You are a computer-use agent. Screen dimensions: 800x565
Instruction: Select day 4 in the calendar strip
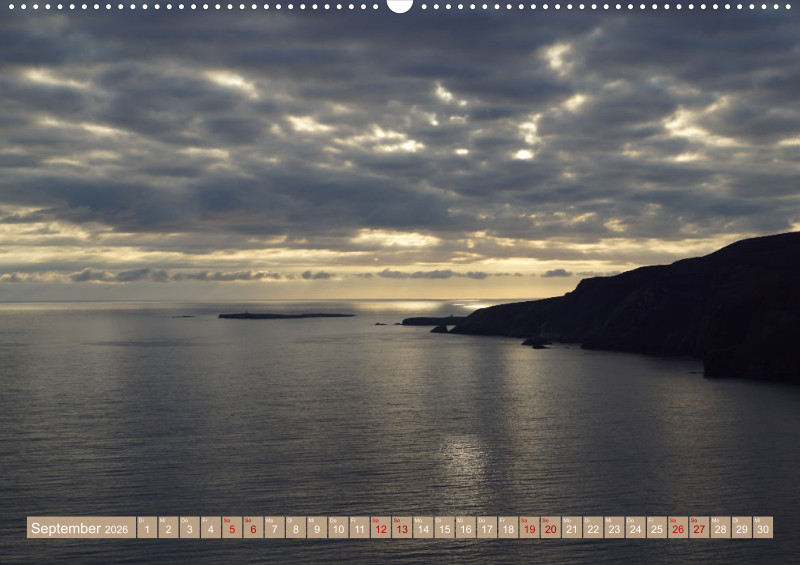pos(211,527)
